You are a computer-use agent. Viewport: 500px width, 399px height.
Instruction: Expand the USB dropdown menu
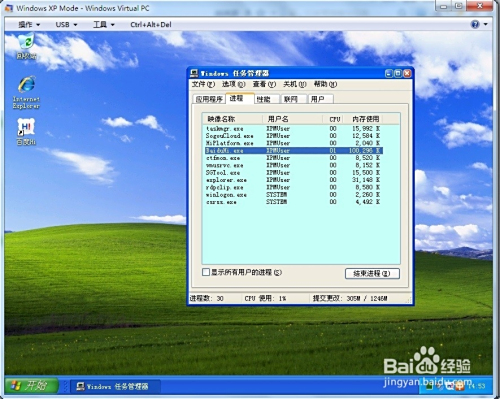(66, 24)
